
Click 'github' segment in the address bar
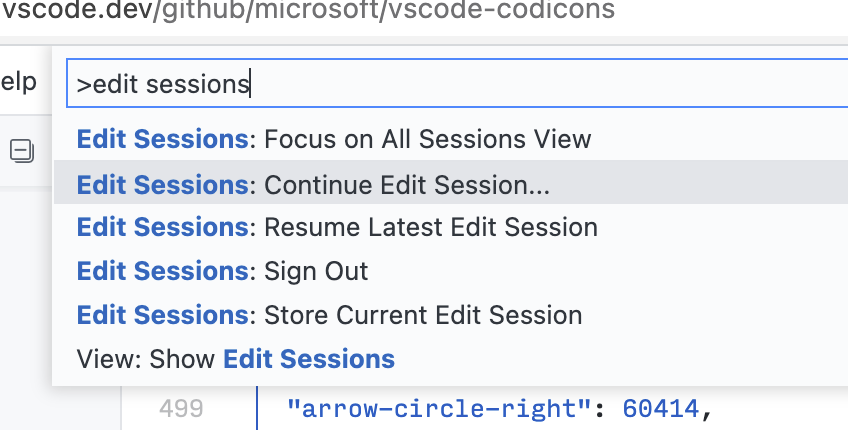[203, 10]
